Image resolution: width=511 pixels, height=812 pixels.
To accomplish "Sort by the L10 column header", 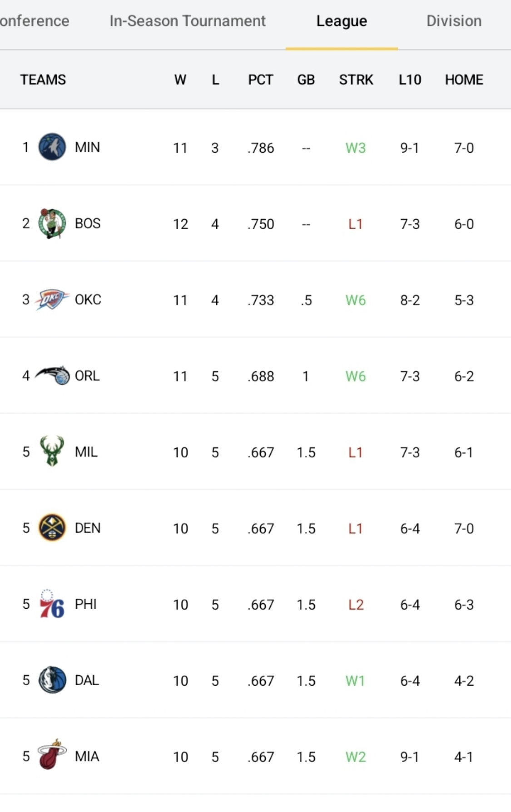I will pyautogui.click(x=410, y=80).
